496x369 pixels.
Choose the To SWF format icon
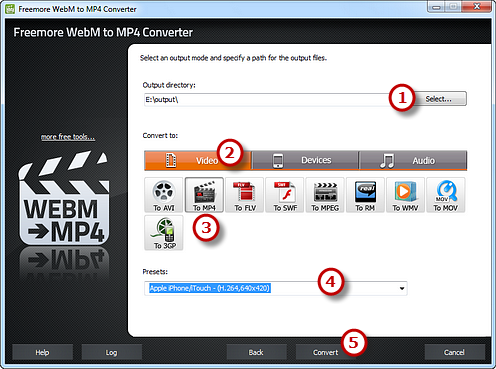(285, 195)
